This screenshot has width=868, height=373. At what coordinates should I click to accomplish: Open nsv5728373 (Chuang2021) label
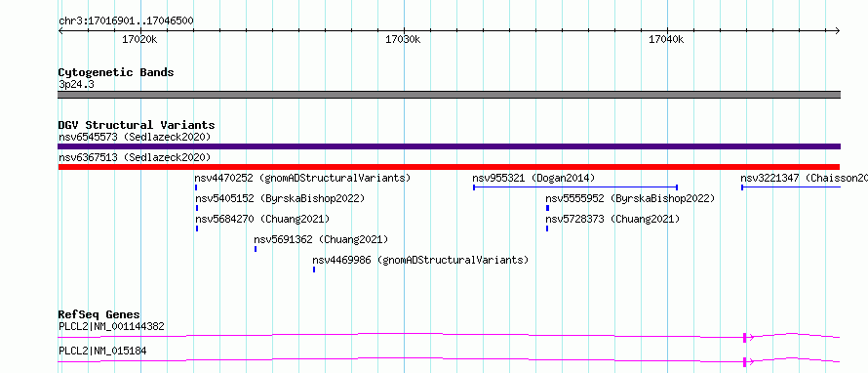[x=612, y=219]
